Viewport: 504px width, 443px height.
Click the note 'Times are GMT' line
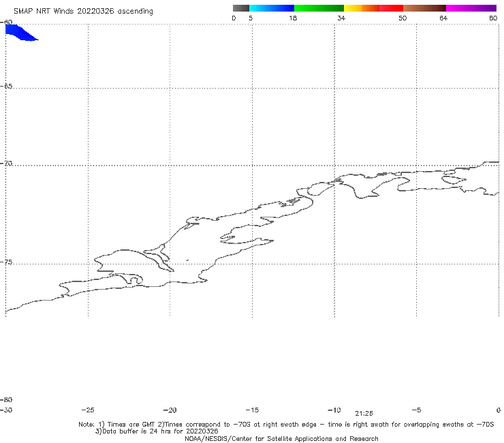(x=286, y=425)
